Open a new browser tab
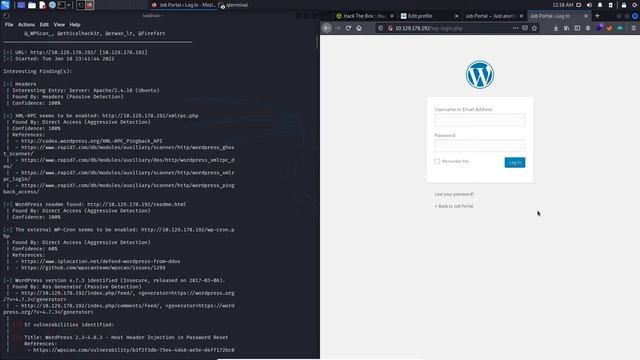640x360 pixels. (598, 16)
